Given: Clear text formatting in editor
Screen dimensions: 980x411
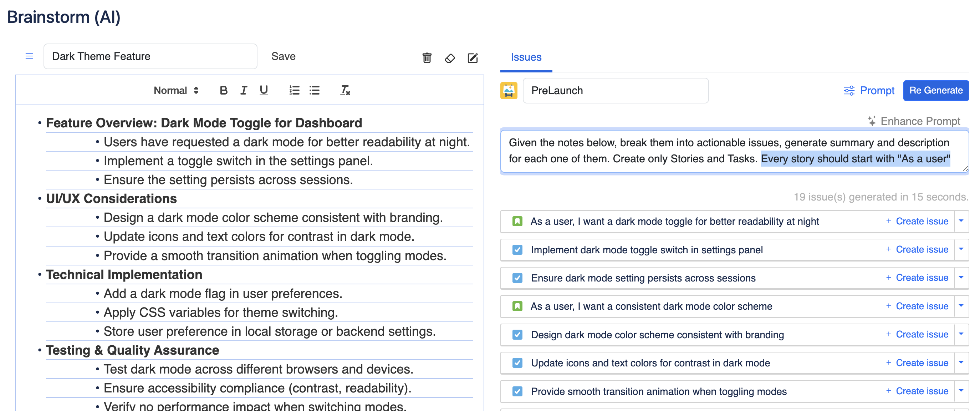Looking at the screenshot, I should pos(344,90).
